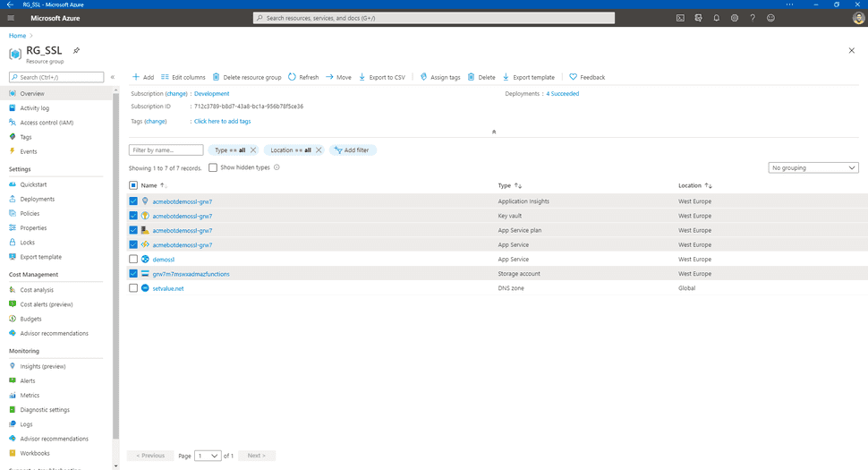Enable Show hidden types checkbox

point(213,167)
